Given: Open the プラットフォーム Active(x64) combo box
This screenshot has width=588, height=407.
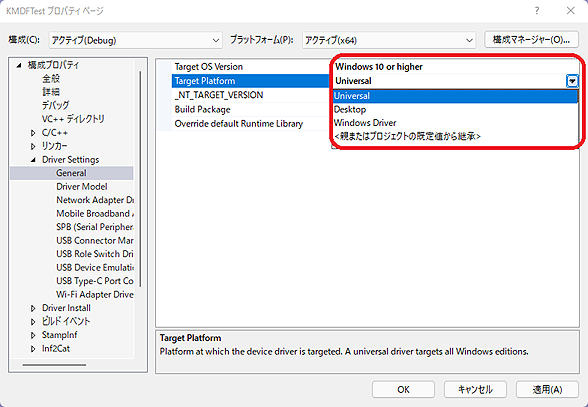Looking at the screenshot, I should pyautogui.click(x=389, y=40).
